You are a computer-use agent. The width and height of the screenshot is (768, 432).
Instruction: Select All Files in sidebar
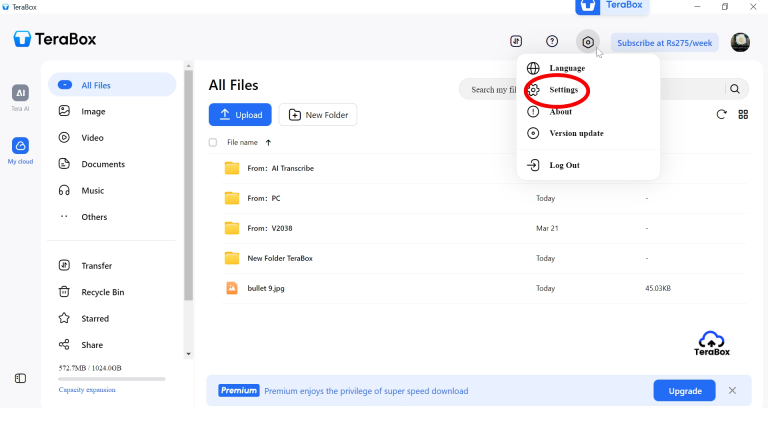coord(112,85)
